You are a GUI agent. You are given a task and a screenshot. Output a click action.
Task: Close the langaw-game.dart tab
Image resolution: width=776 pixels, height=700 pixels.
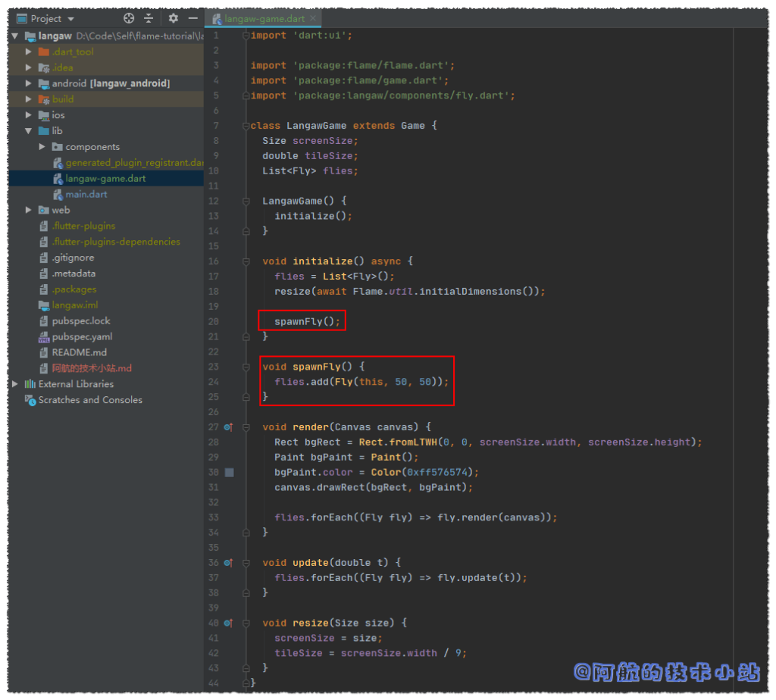click(x=314, y=18)
